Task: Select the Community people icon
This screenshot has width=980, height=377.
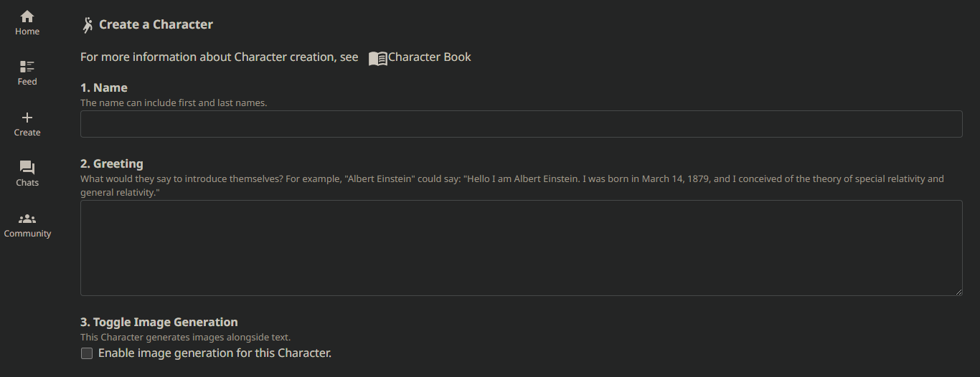Action: [x=27, y=219]
